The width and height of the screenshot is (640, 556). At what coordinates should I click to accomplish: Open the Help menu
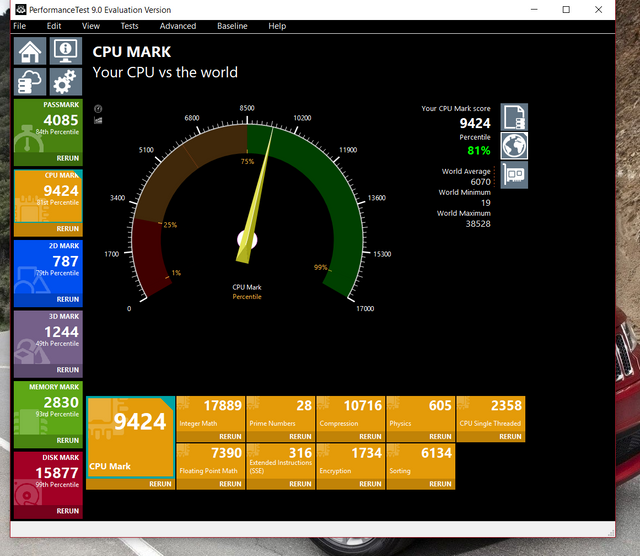pyautogui.click(x=277, y=26)
